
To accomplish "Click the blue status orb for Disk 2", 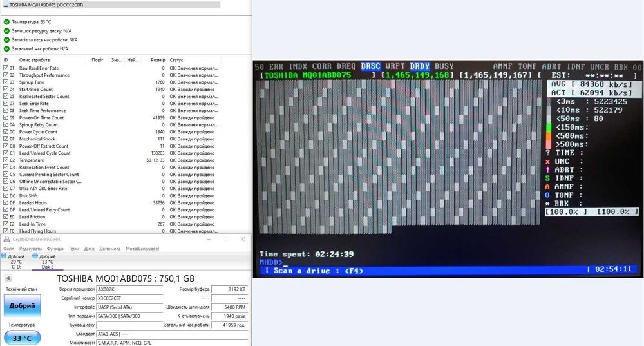I will 35,256.
